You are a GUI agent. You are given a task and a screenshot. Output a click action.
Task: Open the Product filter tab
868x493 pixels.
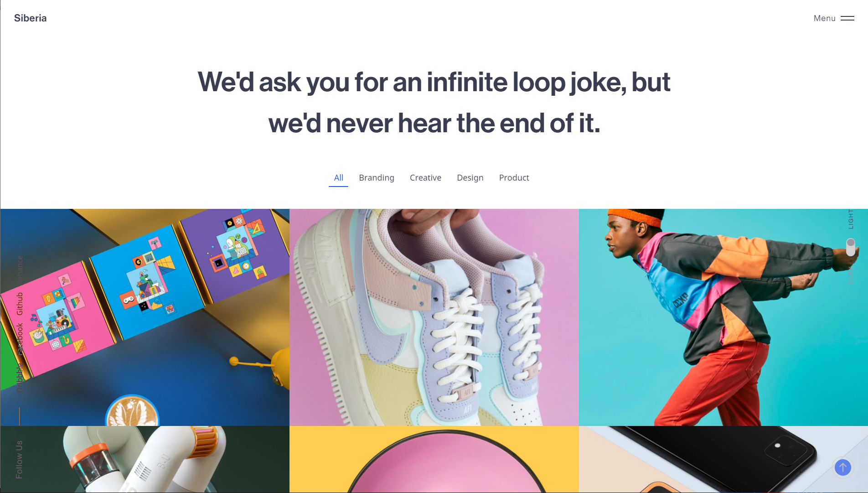click(x=514, y=178)
